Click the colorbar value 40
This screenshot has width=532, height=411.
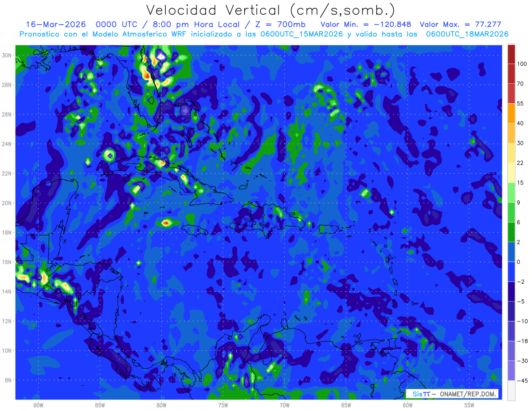click(x=520, y=123)
